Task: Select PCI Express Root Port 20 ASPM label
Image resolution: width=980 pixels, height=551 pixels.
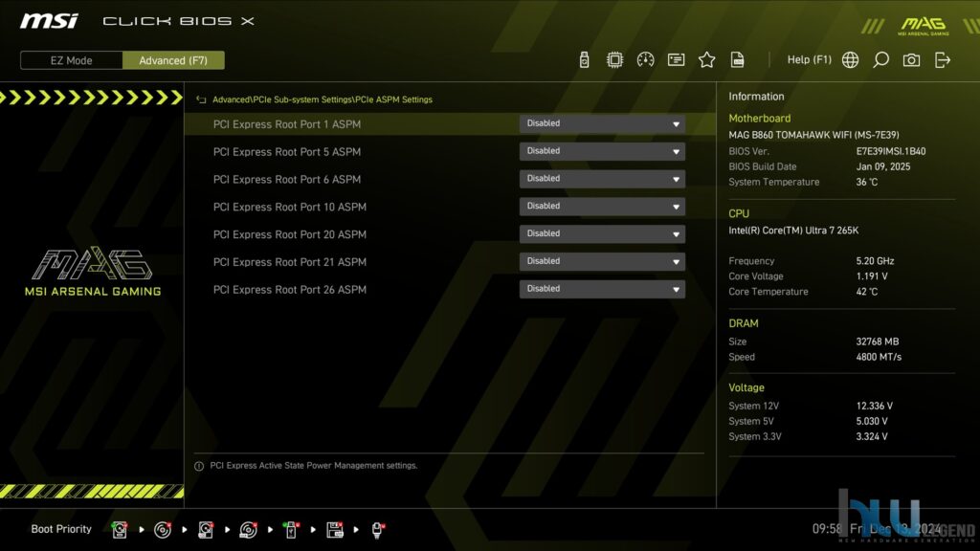Action: 290,234
